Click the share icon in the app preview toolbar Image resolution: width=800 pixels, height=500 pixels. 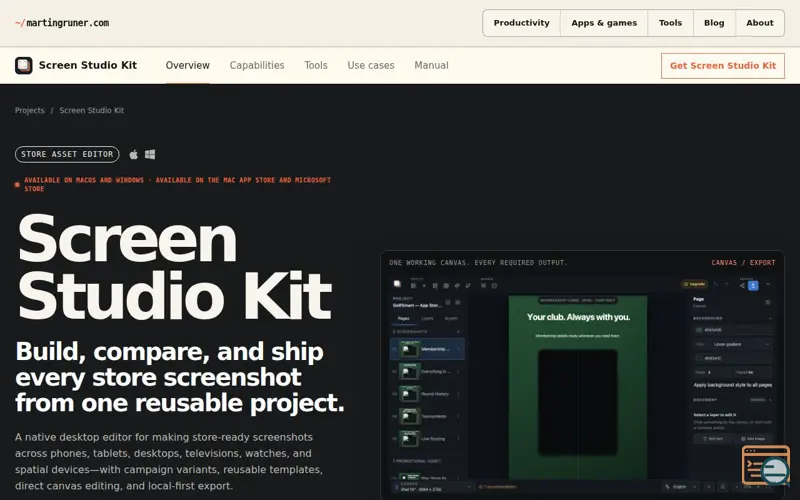pos(742,286)
